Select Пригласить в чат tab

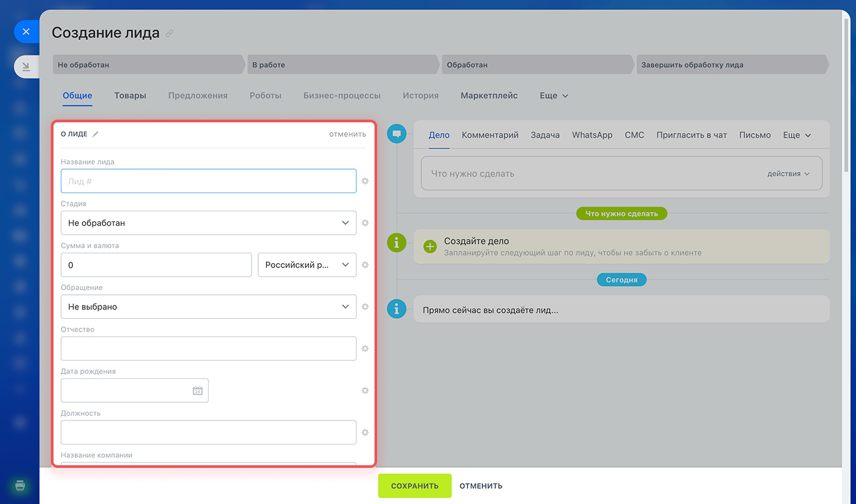(691, 135)
